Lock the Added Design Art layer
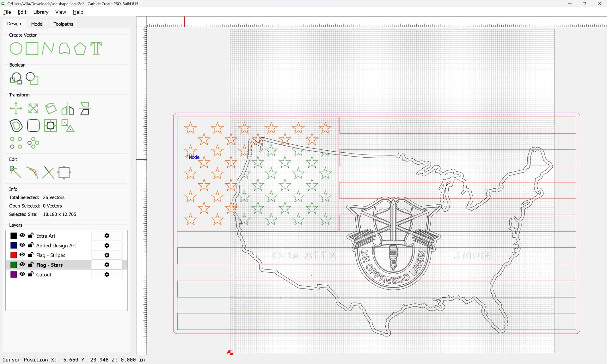The image size is (607, 364). (x=31, y=245)
